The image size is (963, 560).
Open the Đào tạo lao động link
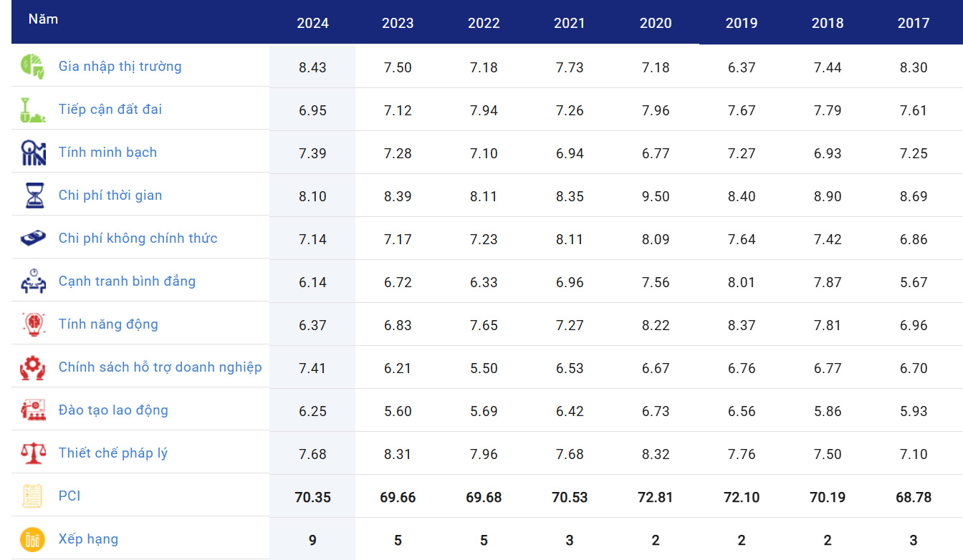[113, 410]
